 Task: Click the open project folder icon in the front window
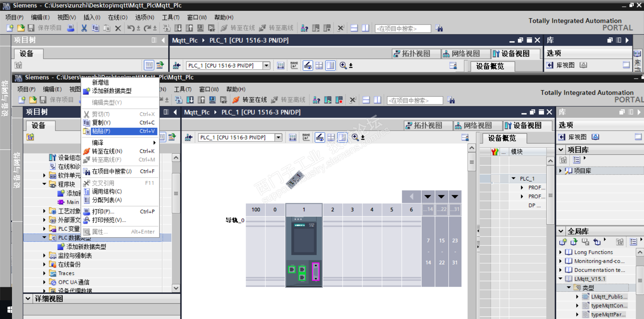click(x=33, y=100)
